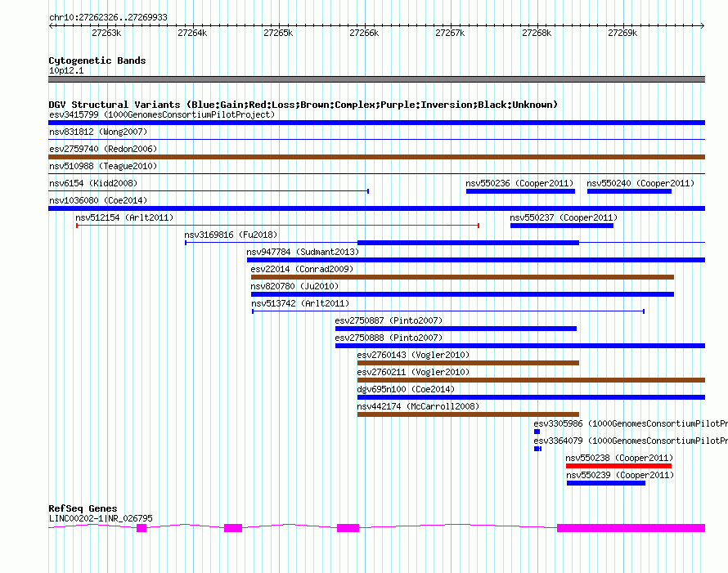728x573 pixels.
Task: Click the nsv6154 (Kidd2008) label
Action: point(93,183)
